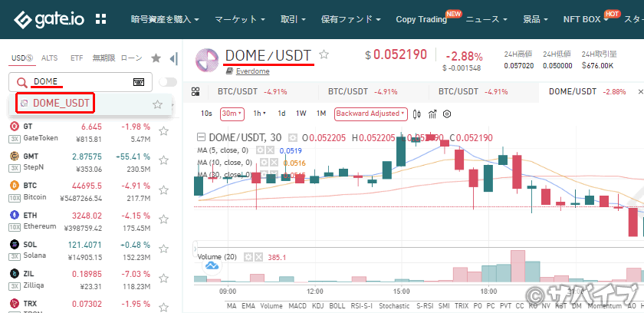Open the indicators chart icon
The height and width of the screenshot is (313, 644).
click(x=432, y=114)
